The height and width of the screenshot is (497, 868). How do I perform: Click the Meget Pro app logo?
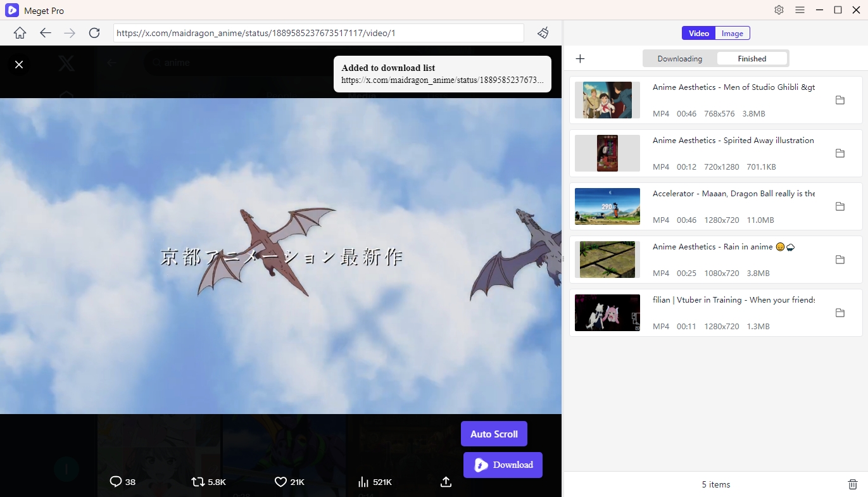(12, 10)
